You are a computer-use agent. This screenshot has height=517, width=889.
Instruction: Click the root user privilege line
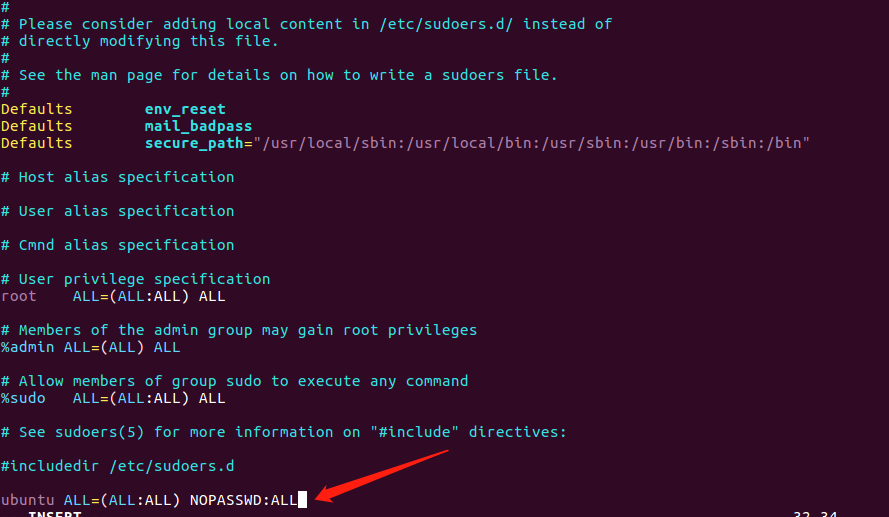click(113, 296)
